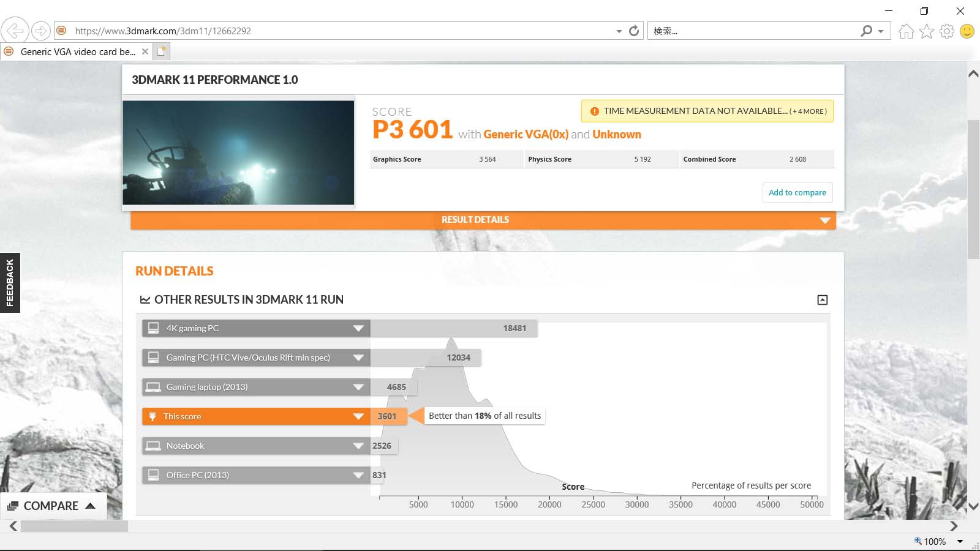The height and width of the screenshot is (551, 980).
Task: Click the Notebook laptop icon
Action: click(x=153, y=446)
